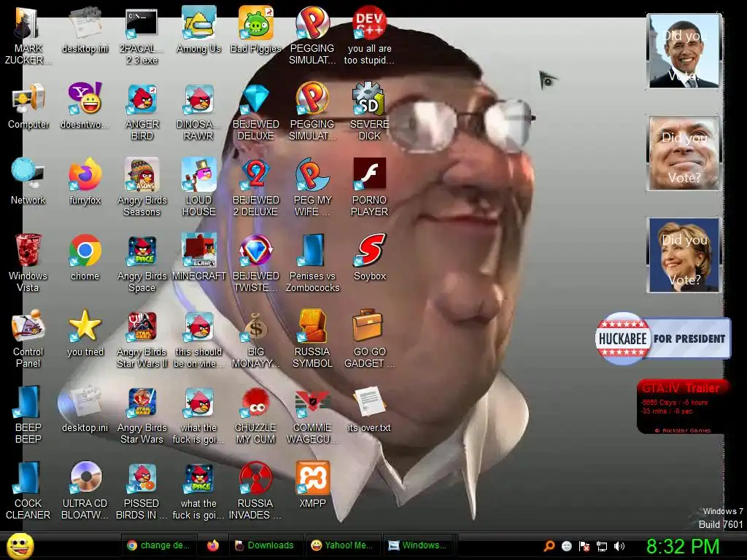
Task: Click the pinned Firefox taskbar icon
Action: click(x=213, y=545)
